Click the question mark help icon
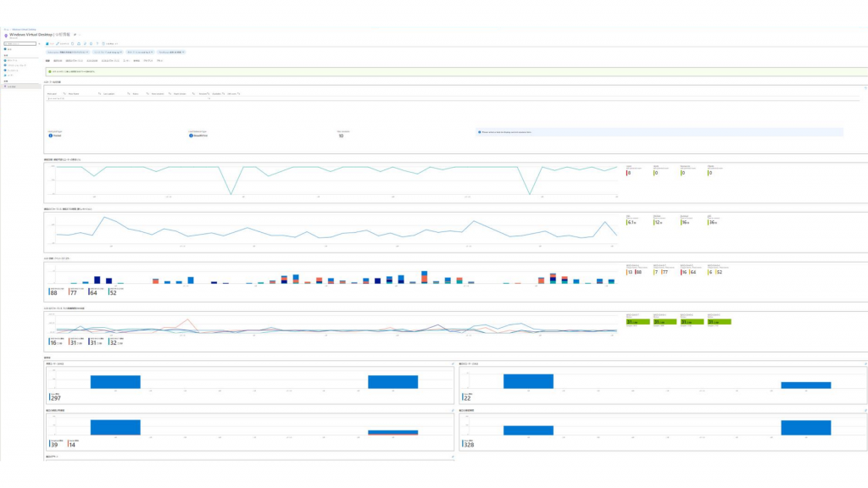Image resolution: width=868 pixels, height=488 pixels. pos(98,42)
